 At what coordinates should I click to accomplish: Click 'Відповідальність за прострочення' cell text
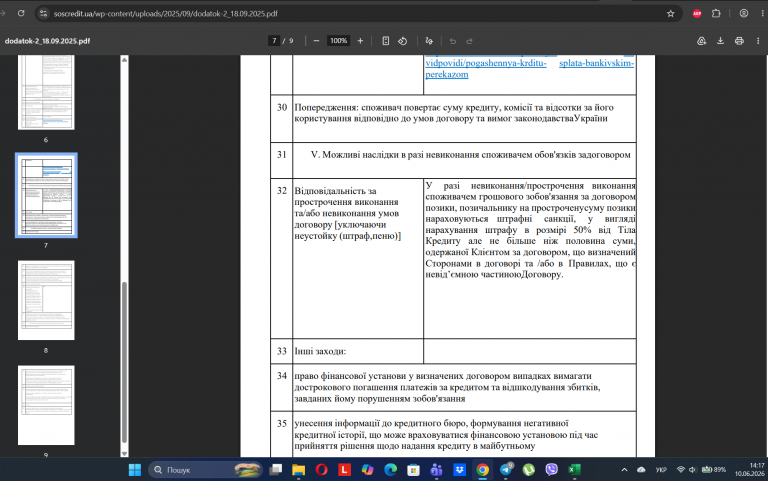(x=348, y=213)
